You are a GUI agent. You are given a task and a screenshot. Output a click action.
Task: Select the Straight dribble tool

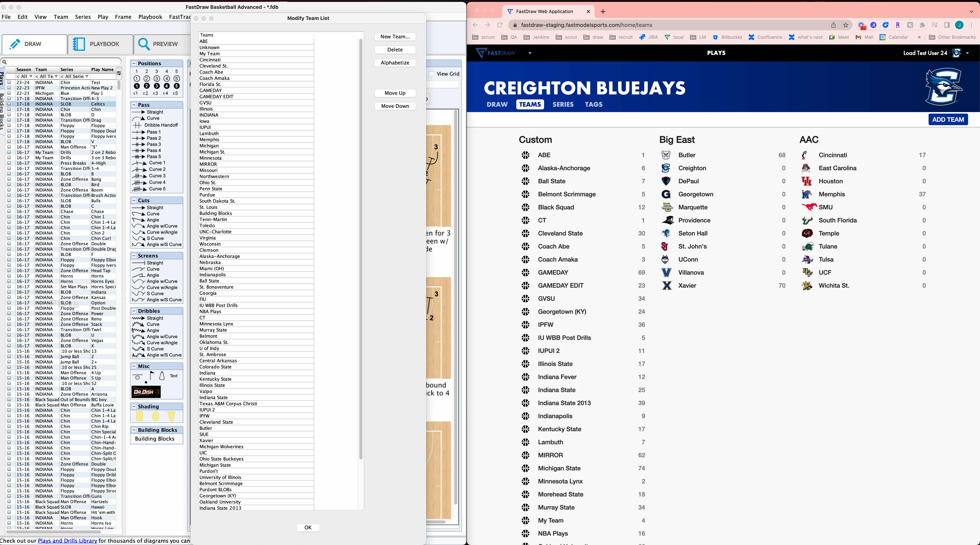coord(148,318)
